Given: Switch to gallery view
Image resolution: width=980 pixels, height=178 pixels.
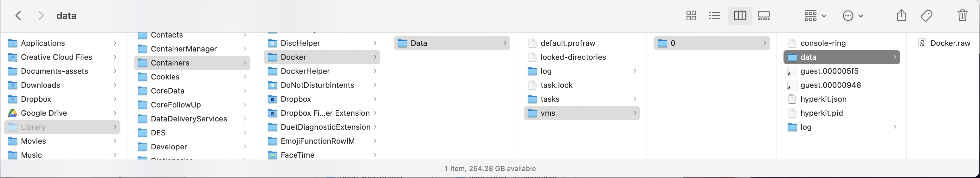Looking at the screenshot, I should pos(764,16).
